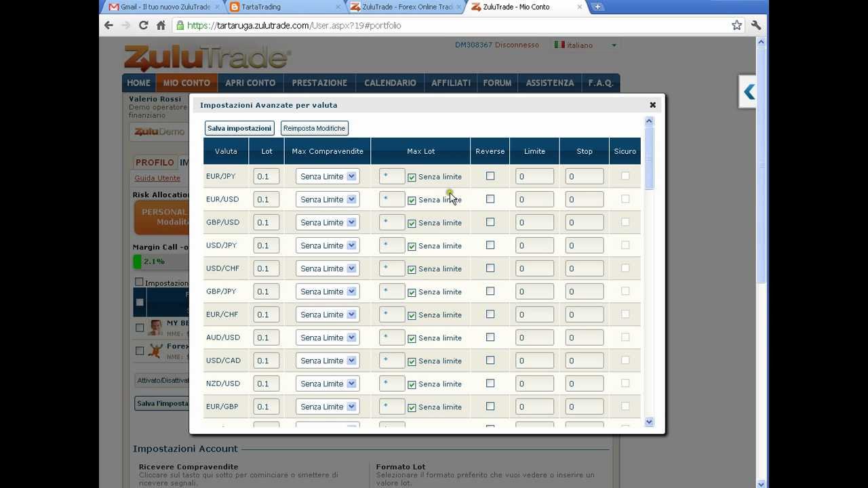Click the Italian flag language icon
This screenshot has width=868, height=488.
click(559, 45)
